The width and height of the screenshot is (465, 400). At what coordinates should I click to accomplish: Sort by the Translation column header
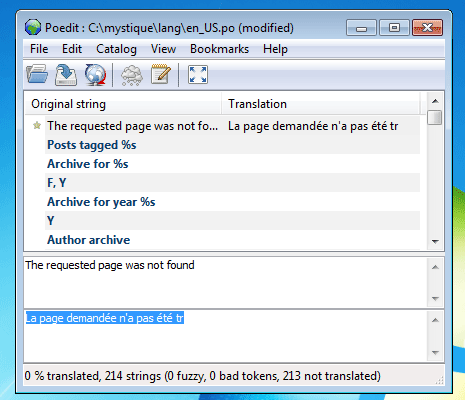321,104
